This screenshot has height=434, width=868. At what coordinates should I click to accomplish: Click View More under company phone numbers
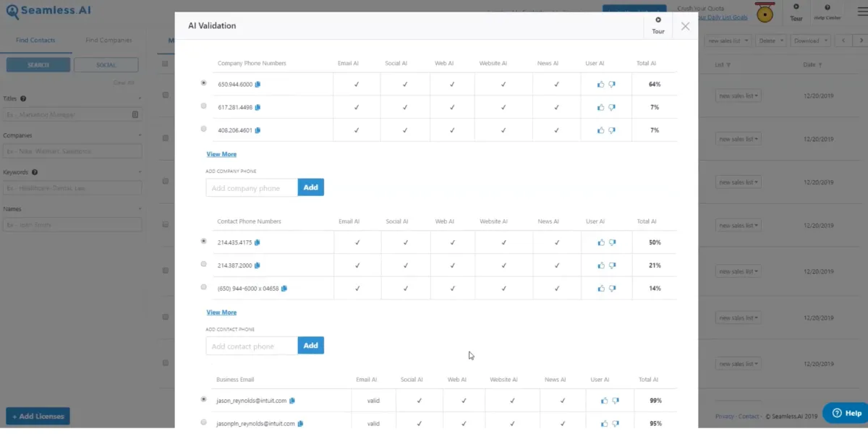point(221,154)
